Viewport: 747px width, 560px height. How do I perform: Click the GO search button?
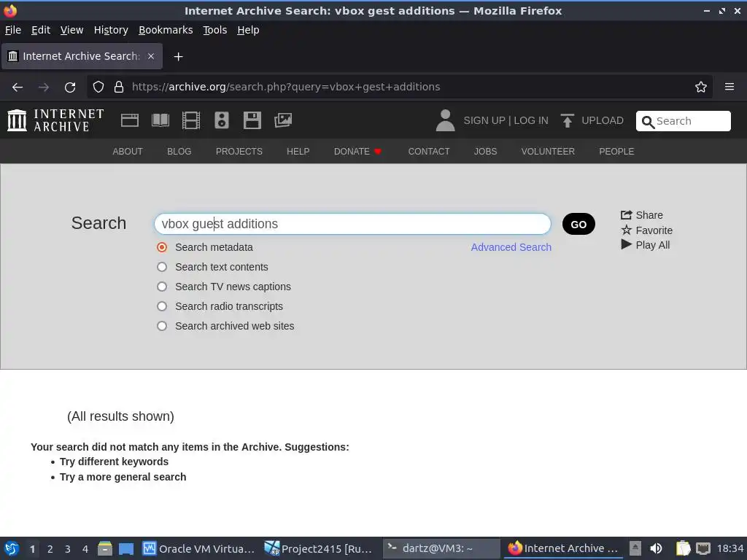pos(578,225)
